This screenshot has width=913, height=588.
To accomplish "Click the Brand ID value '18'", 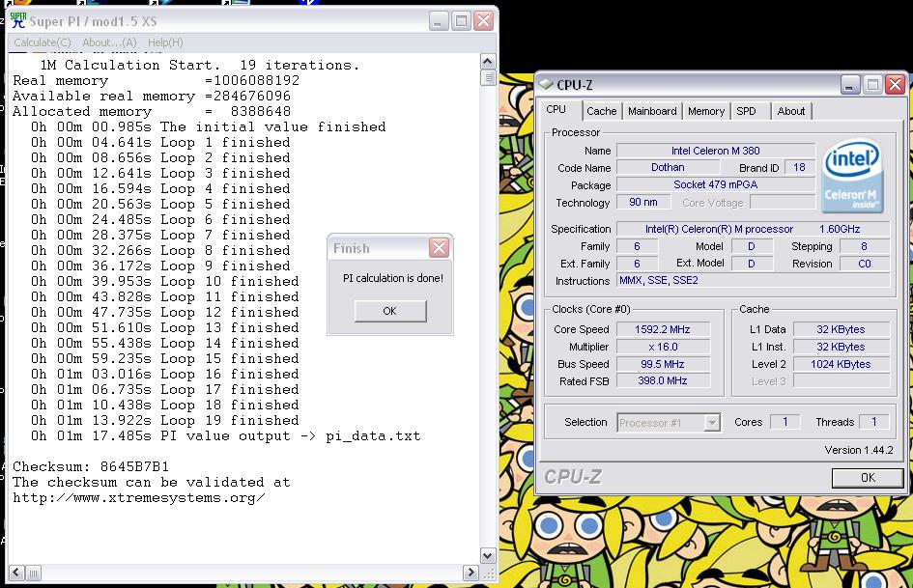I will (x=799, y=167).
